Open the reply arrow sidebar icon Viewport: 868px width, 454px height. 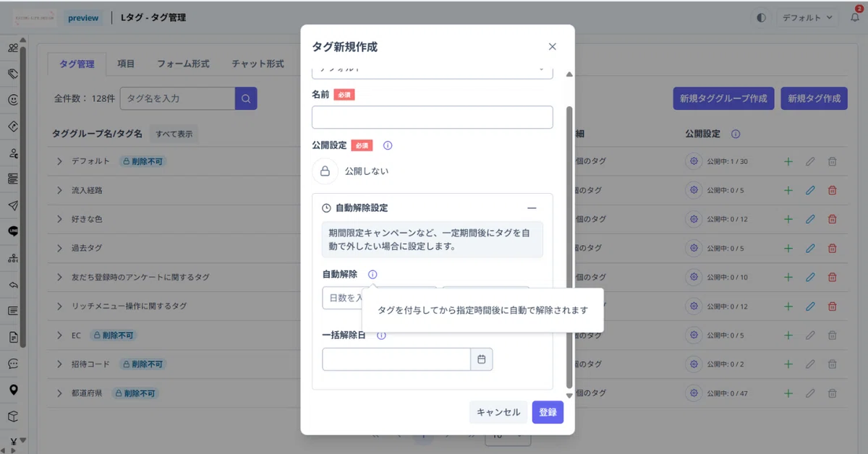[13, 284]
